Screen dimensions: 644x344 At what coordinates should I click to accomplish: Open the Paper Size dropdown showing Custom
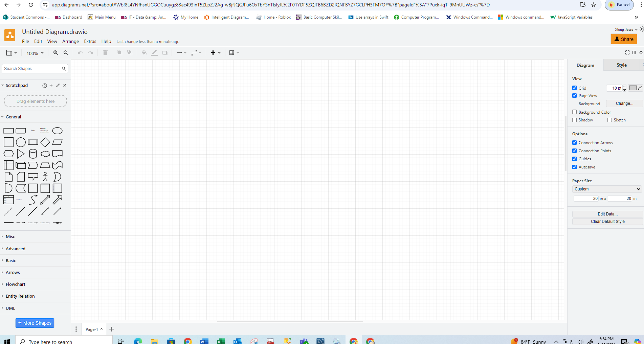point(607,189)
